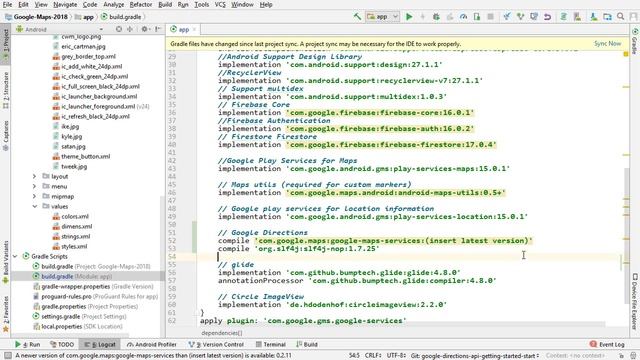The width and height of the screenshot is (640, 360).
Task: Click the collapse all icon in Project panel
Action: 130,29
